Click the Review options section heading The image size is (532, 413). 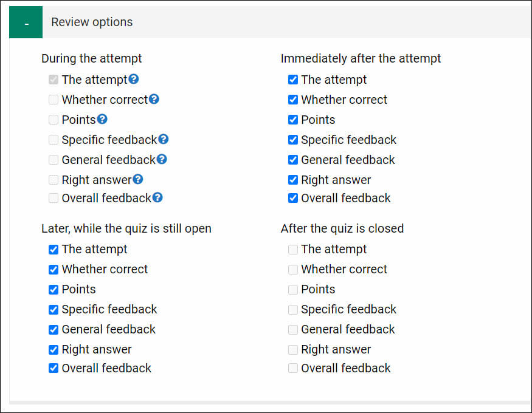92,22
